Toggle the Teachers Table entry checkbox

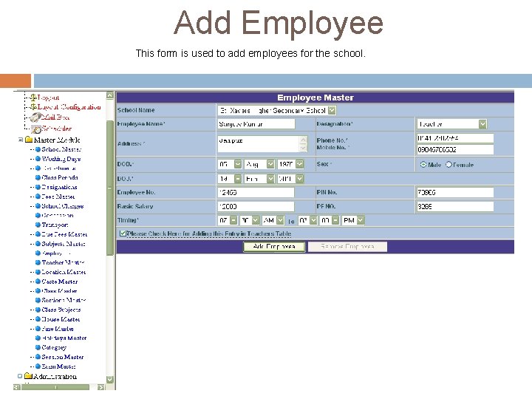(x=123, y=233)
